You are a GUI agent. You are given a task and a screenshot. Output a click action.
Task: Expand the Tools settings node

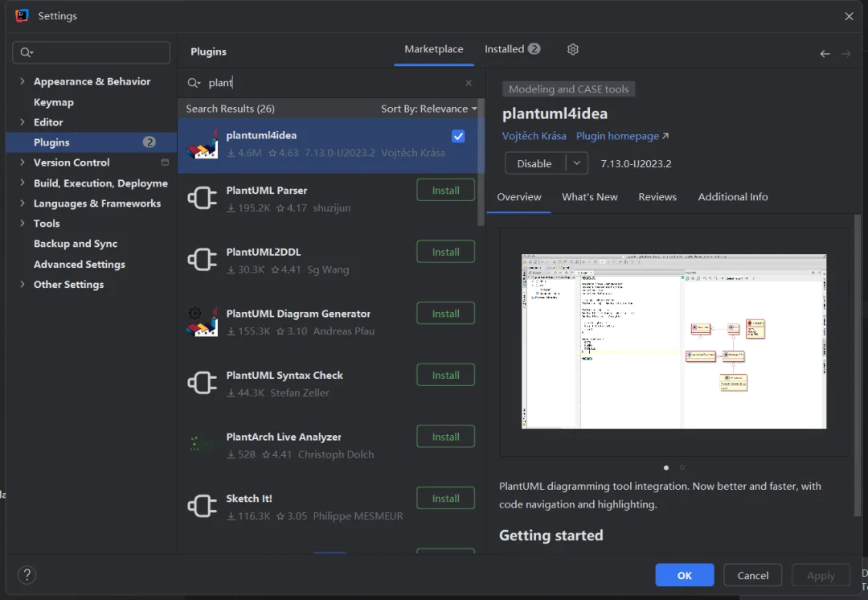click(23, 224)
